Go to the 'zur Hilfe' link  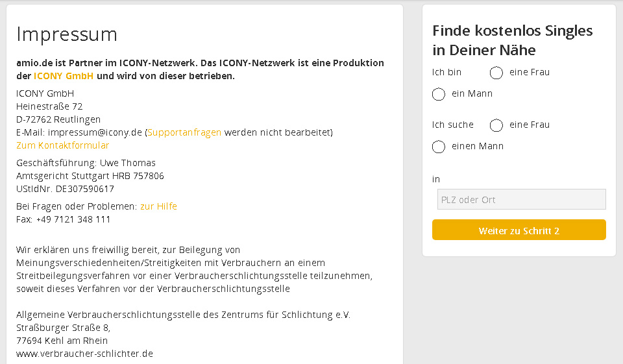[x=158, y=206]
